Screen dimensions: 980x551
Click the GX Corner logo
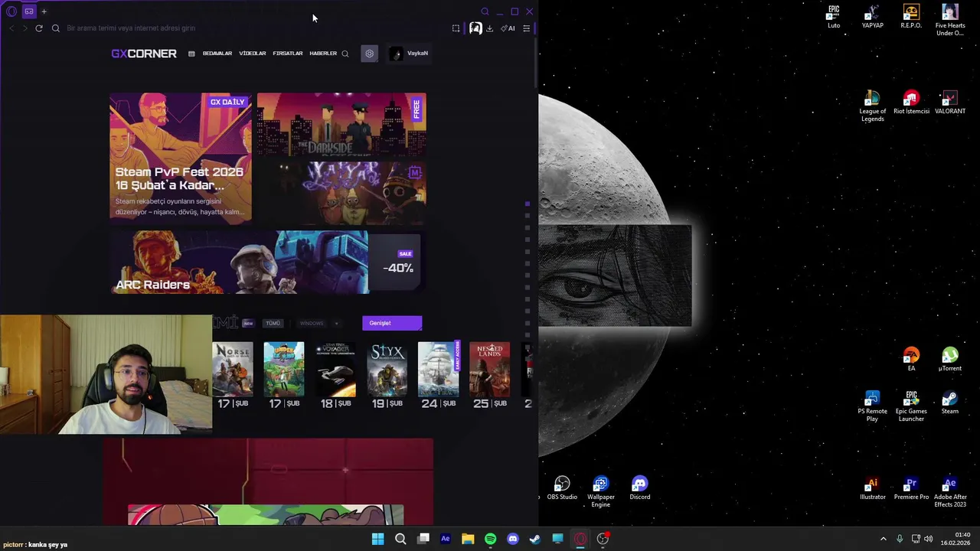pos(144,54)
